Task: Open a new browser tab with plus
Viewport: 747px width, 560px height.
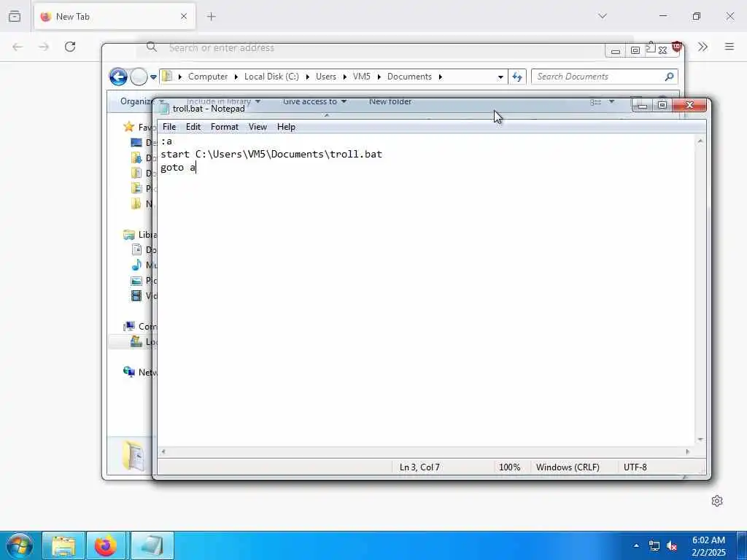Action: pyautogui.click(x=212, y=17)
